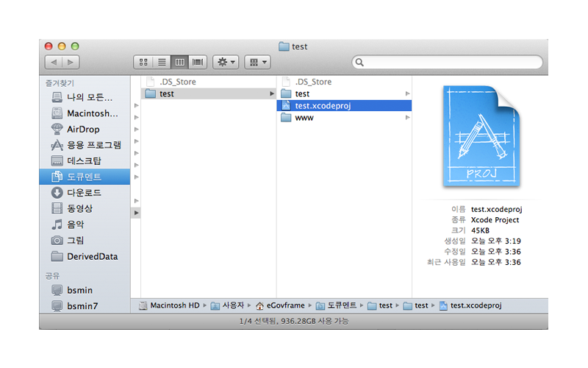Select DerivedData folder in sidebar
588x368 pixels.
pyautogui.click(x=92, y=257)
